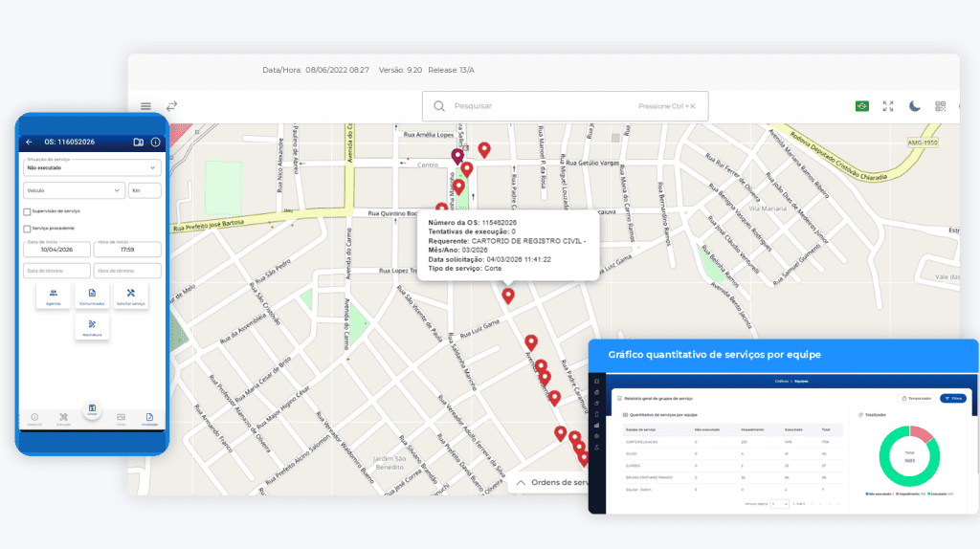This screenshot has height=549, width=980.
Task: Toggle dark mode with moon icon
Action: 914,106
